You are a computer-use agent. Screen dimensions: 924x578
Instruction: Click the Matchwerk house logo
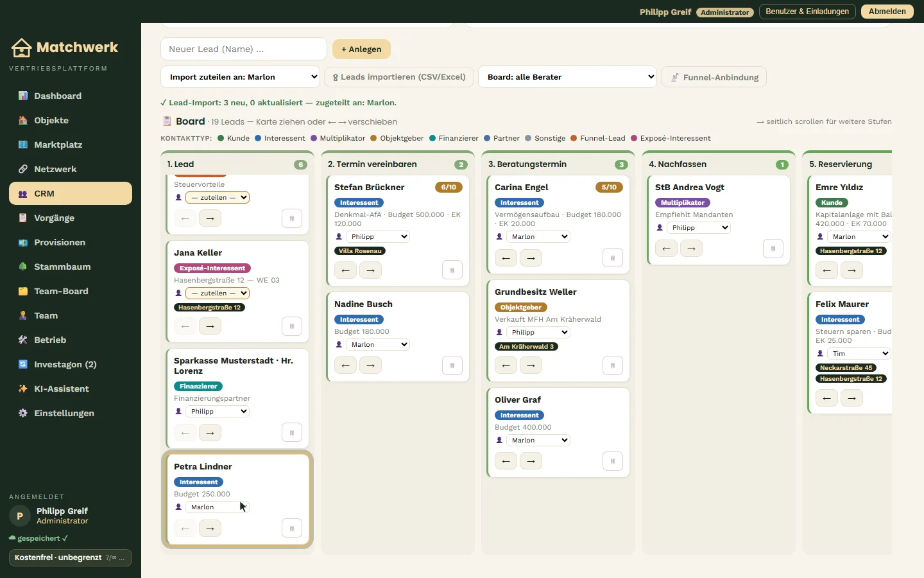(x=21, y=48)
